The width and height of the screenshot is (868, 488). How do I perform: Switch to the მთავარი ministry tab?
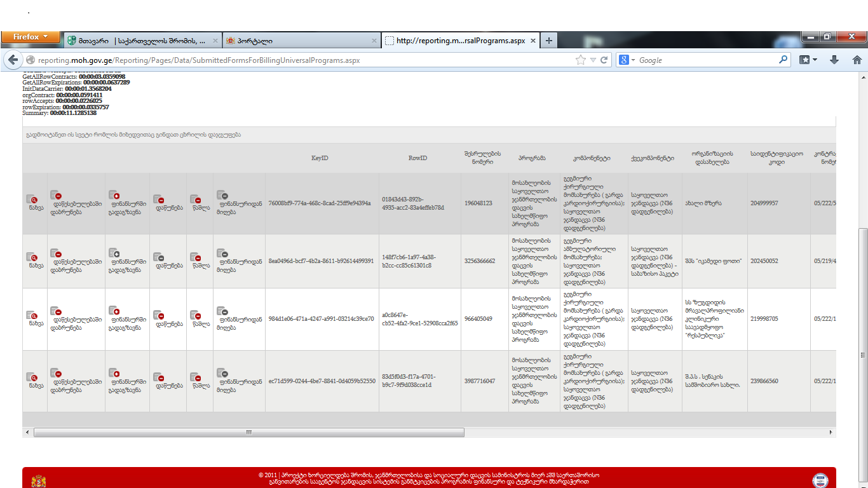click(142, 41)
